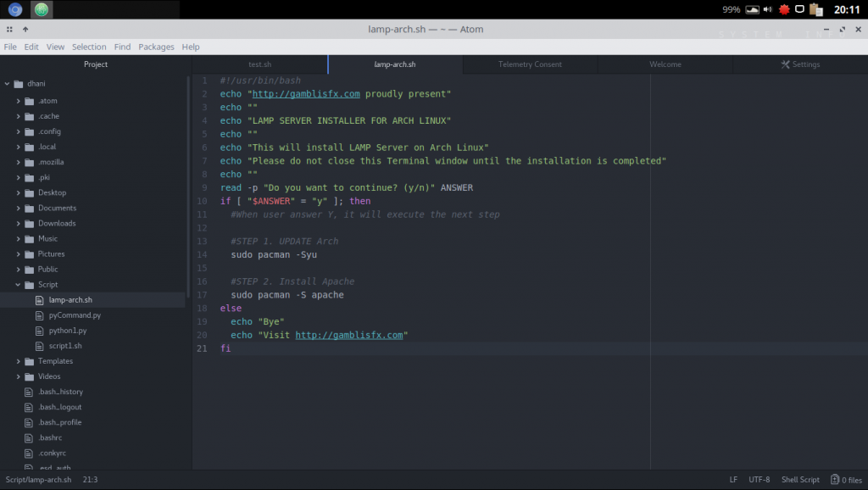This screenshot has height=490, width=868.
Task: Click the UTF-8 encoding selector
Action: click(759, 480)
